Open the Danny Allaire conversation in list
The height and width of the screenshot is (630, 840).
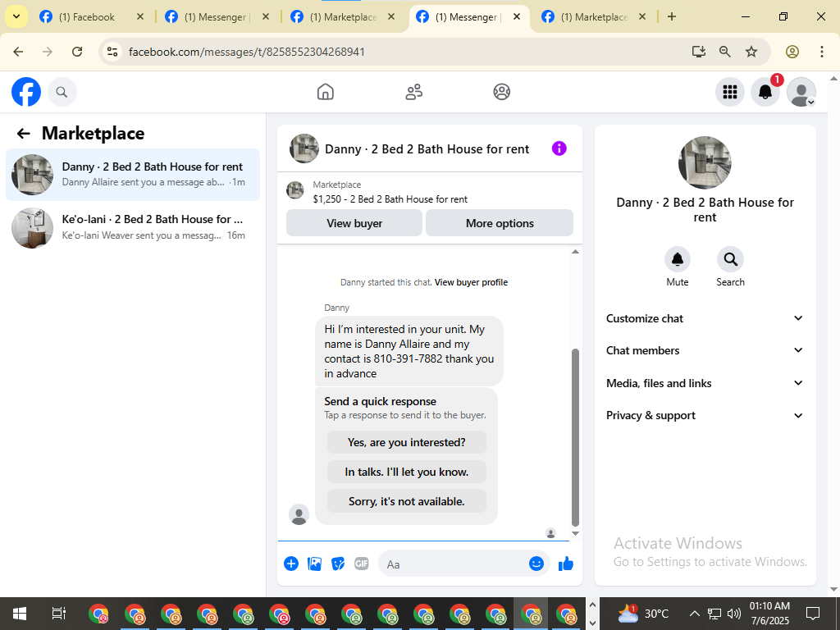(x=133, y=175)
